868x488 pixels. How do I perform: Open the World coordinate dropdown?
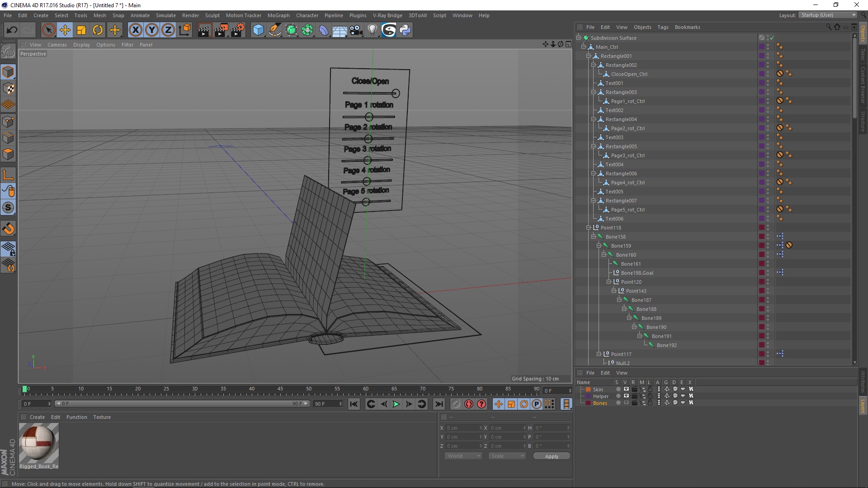click(463, 456)
